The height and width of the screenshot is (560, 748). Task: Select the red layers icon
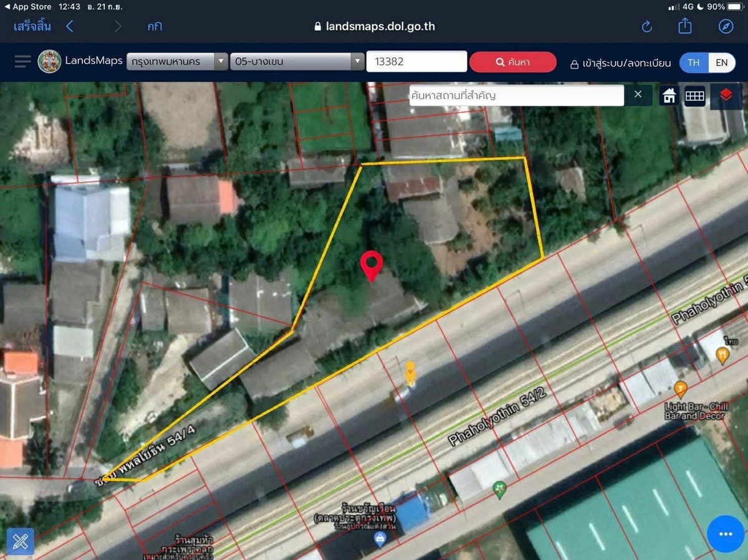[725, 95]
